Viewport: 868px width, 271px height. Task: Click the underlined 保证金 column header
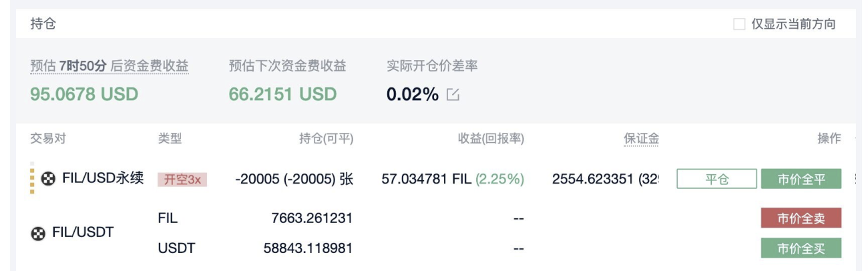tap(642, 138)
